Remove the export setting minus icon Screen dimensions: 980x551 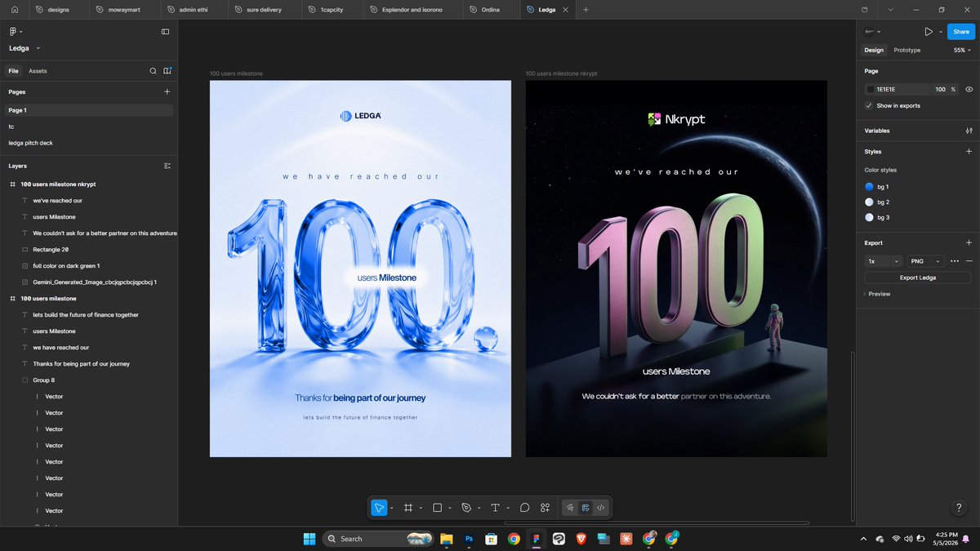coord(969,261)
